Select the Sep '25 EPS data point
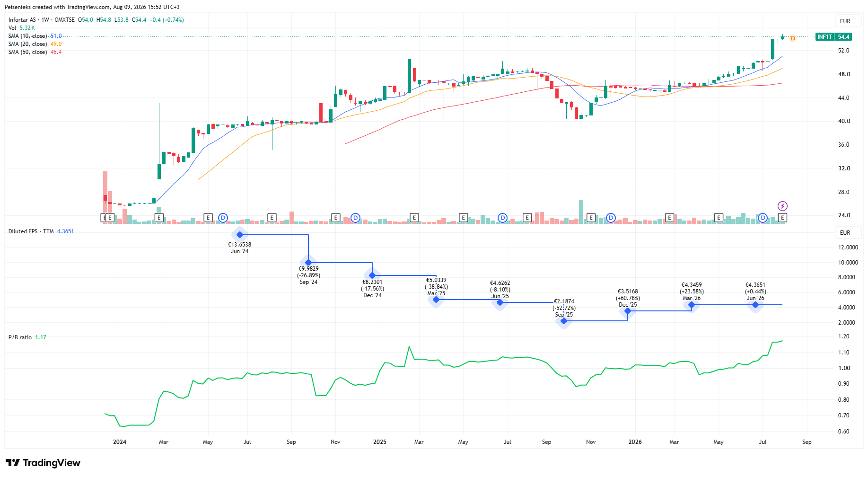Screen dimensions: 868x477 tap(564, 321)
